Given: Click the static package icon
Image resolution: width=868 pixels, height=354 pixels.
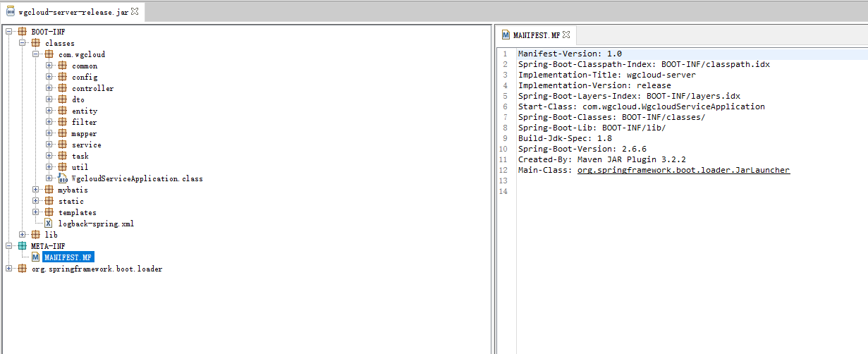Looking at the screenshot, I should pos(49,201).
